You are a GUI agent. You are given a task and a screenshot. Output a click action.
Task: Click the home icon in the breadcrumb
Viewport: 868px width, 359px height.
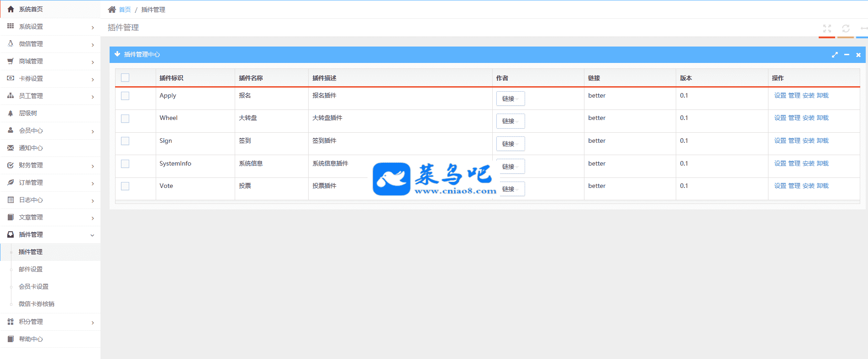coord(112,10)
